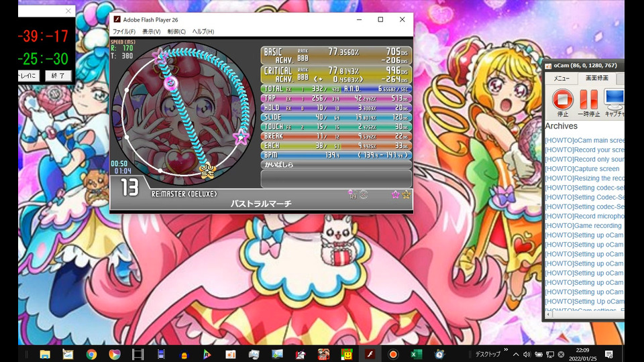Image resolution: width=644 pixels, height=362 pixels.
Task: Open the [HOWTO]Record only sound link
Action: [x=584, y=160]
